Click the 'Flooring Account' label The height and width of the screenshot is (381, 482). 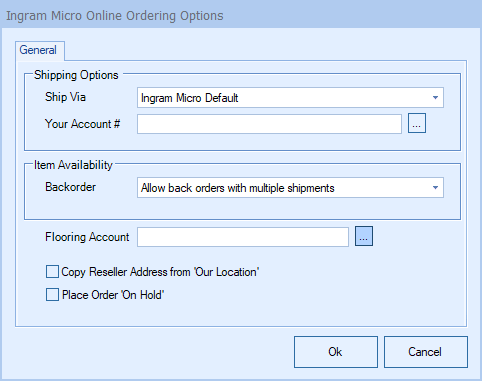(87, 237)
